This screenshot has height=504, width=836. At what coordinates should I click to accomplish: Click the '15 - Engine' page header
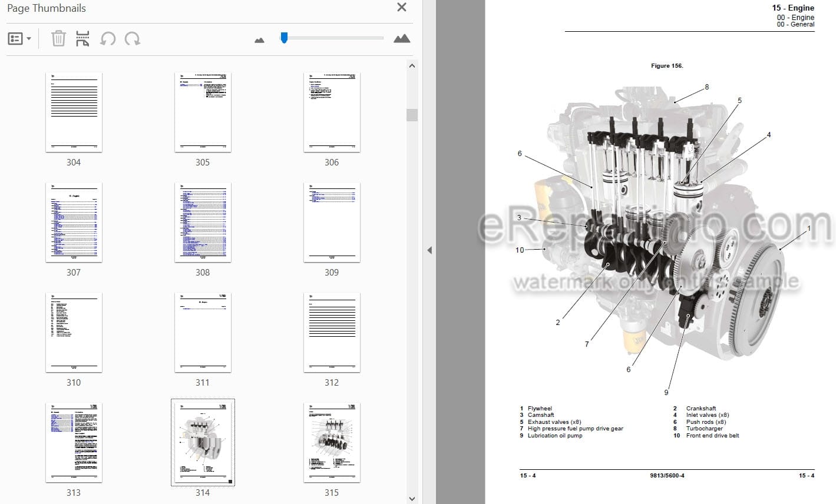click(793, 8)
